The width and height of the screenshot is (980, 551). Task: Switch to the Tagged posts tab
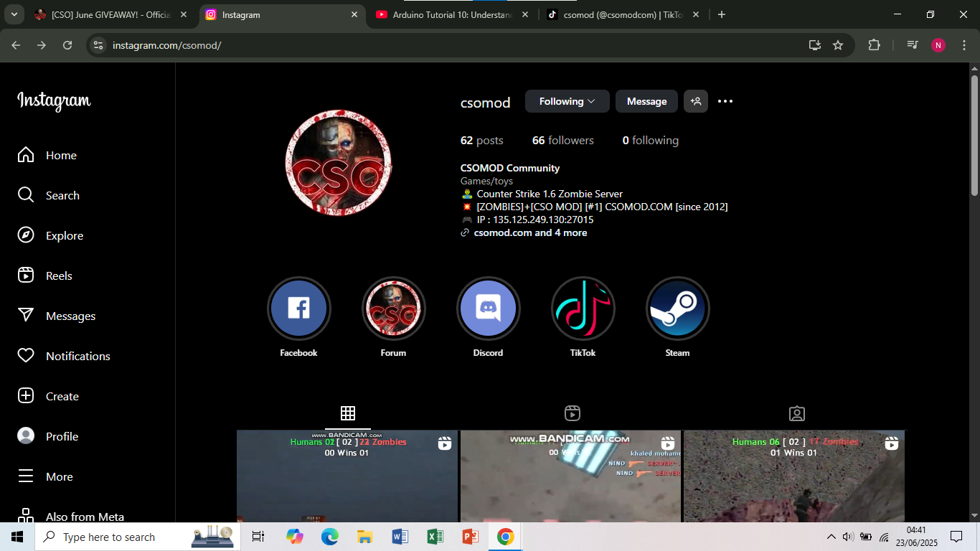[796, 413]
